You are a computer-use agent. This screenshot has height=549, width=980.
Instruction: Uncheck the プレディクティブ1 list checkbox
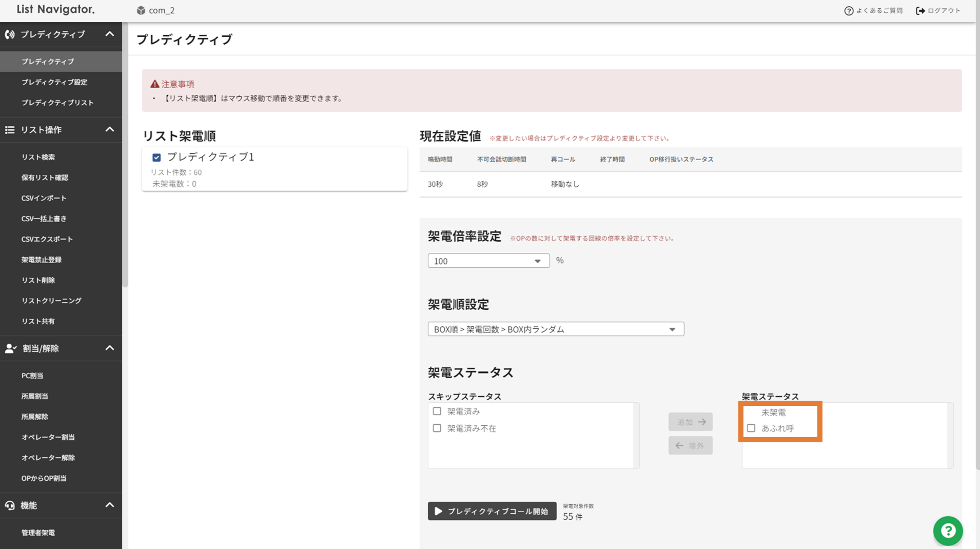pyautogui.click(x=156, y=158)
